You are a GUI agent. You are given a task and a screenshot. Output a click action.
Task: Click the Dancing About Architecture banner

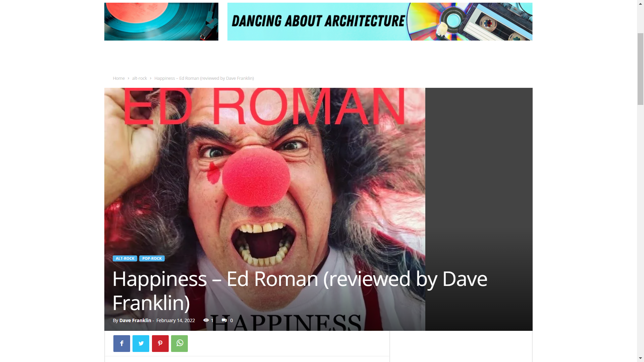(x=380, y=21)
